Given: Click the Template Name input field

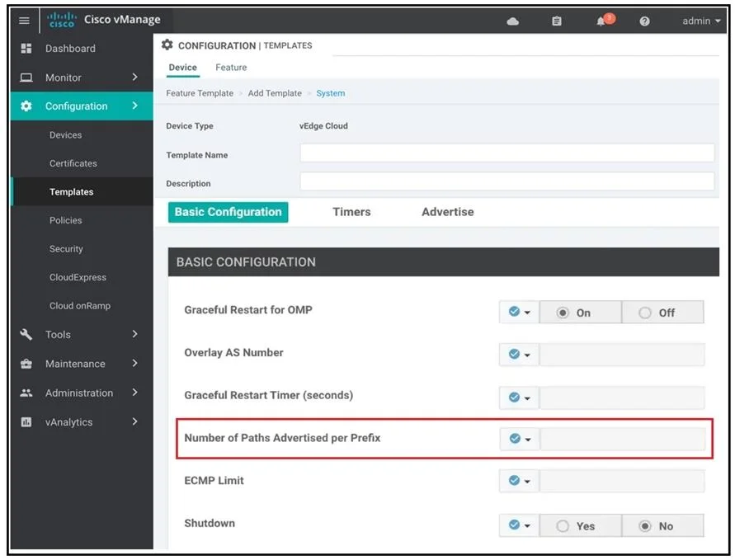Looking at the screenshot, I should pos(506,153).
